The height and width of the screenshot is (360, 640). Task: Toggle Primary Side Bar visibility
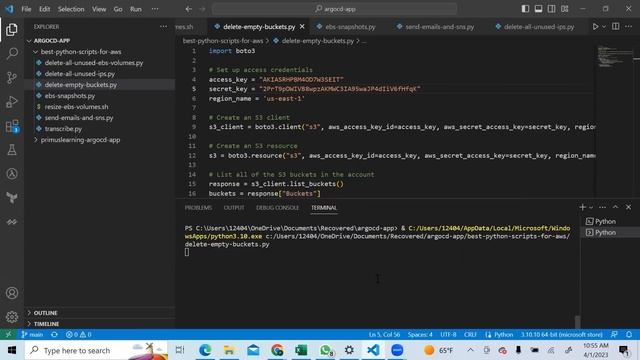[x=525, y=9]
